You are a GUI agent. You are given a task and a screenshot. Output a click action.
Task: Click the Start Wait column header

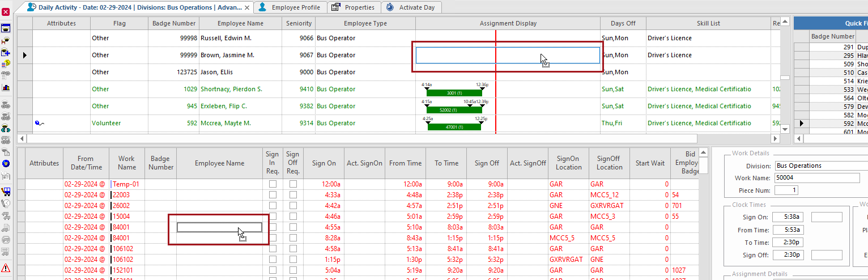650,163
